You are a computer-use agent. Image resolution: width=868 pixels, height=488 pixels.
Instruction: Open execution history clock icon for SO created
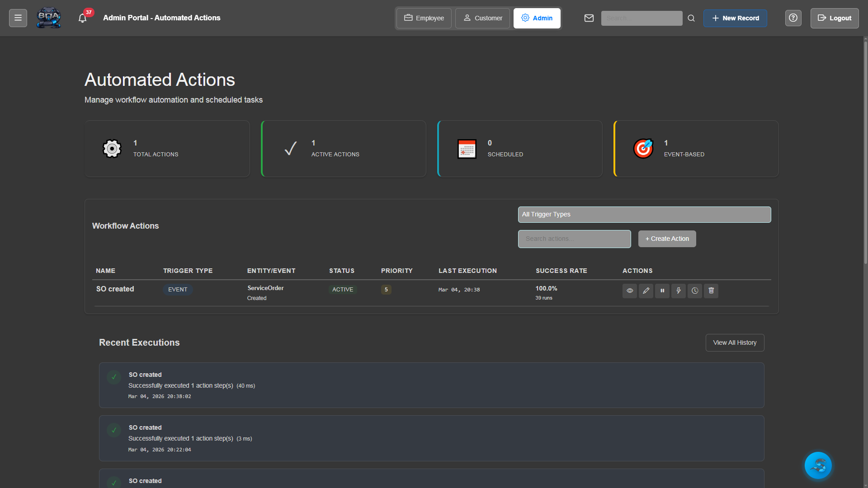tap(694, 291)
